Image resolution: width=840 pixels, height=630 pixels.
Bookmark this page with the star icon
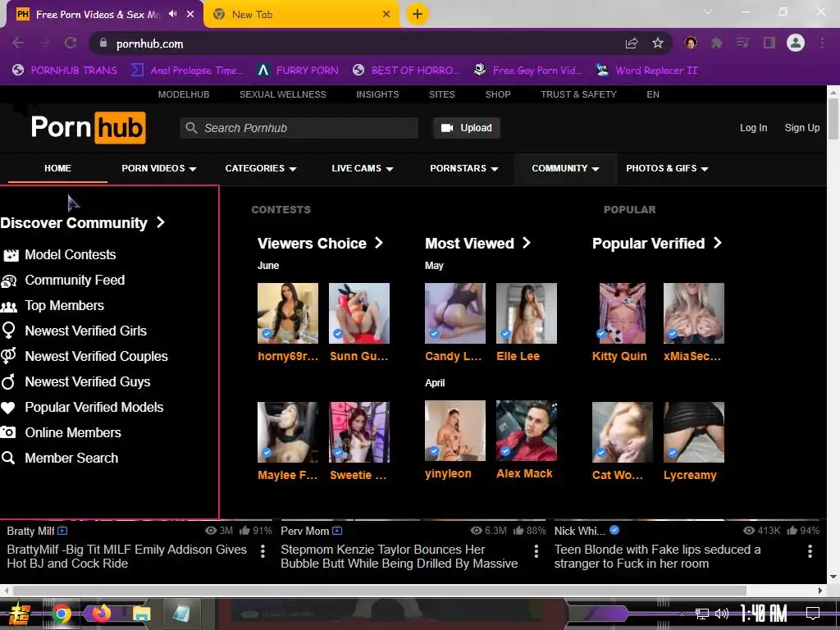[x=658, y=43]
